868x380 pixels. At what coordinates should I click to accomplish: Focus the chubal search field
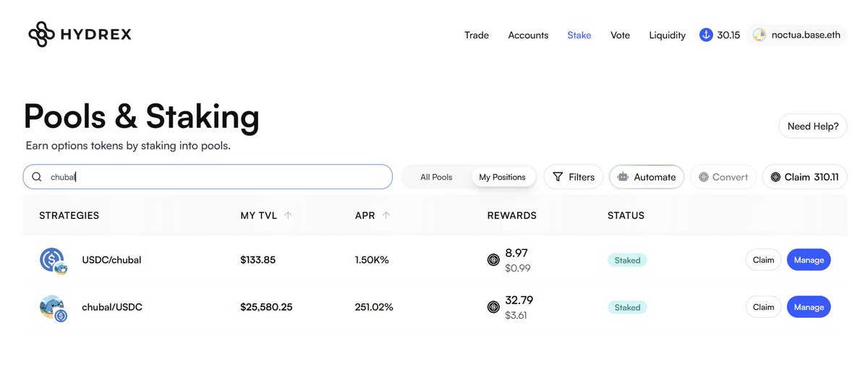point(208,177)
